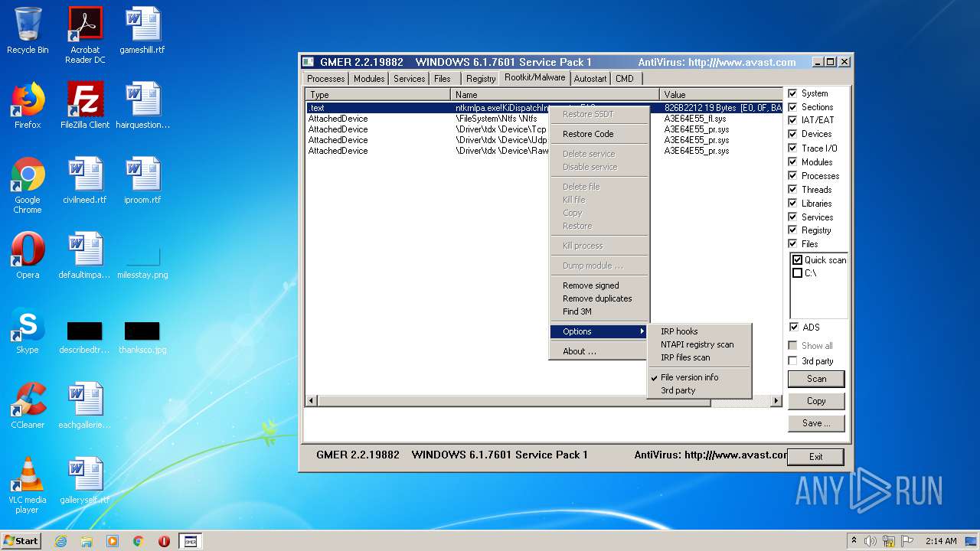Image resolution: width=980 pixels, height=551 pixels.
Task: Check the C:\ drive box
Action: pos(797,273)
